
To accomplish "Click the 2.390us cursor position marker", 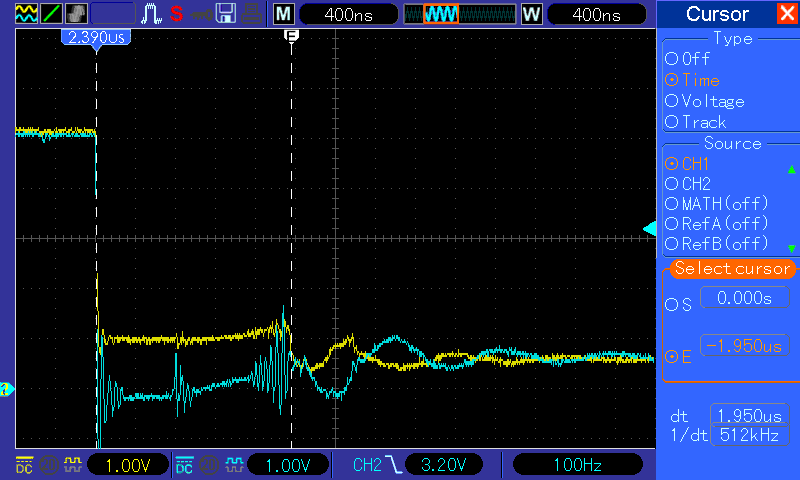I will point(96,38).
